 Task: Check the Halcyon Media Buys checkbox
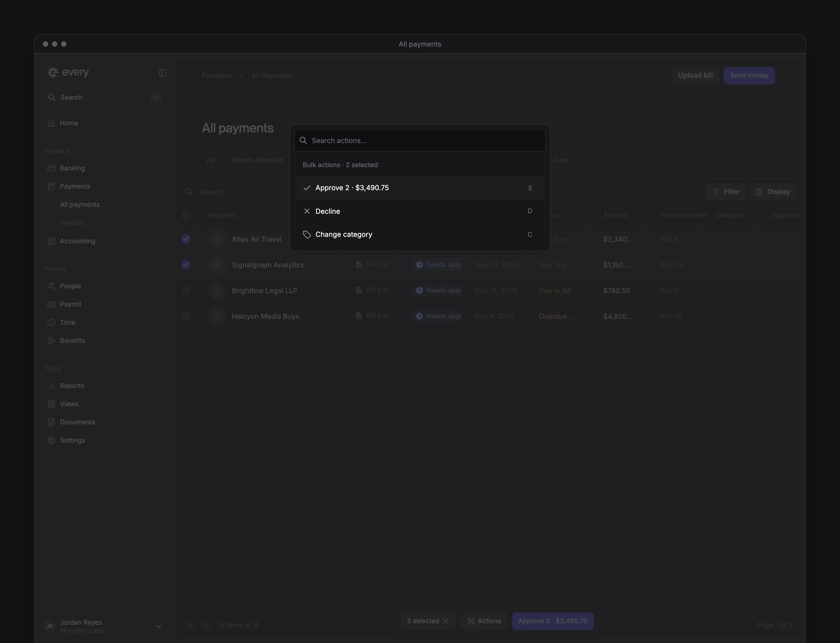pos(186,316)
